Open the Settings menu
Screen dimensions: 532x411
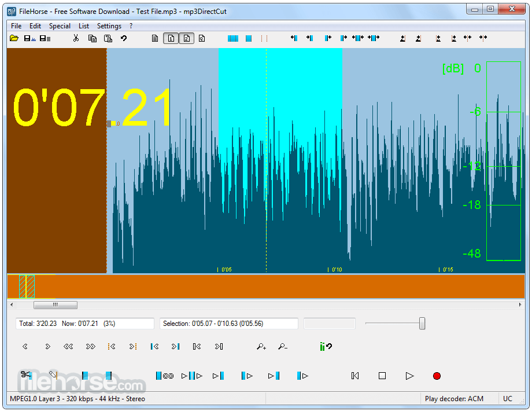pyautogui.click(x=109, y=26)
